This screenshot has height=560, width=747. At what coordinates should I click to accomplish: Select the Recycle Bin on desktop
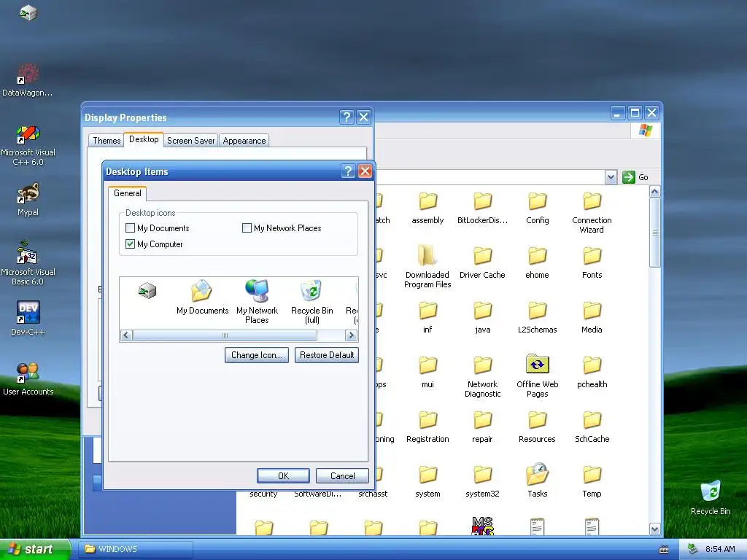pos(711,497)
